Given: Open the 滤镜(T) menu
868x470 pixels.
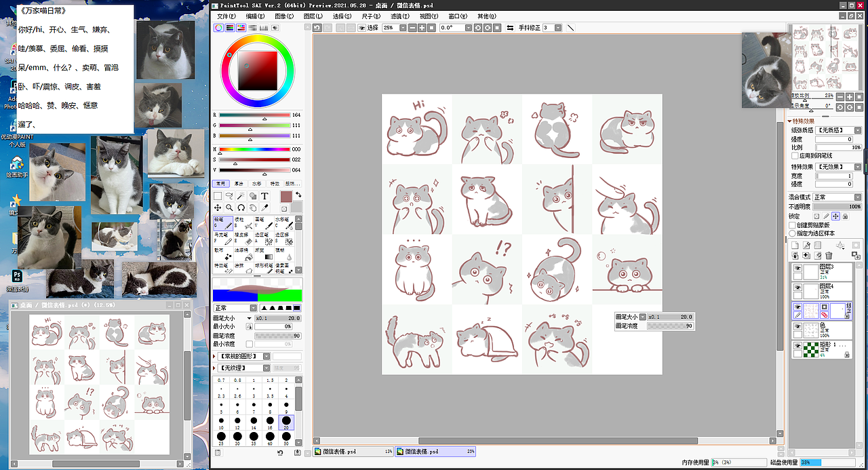Looking at the screenshot, I should pos(400,16).
